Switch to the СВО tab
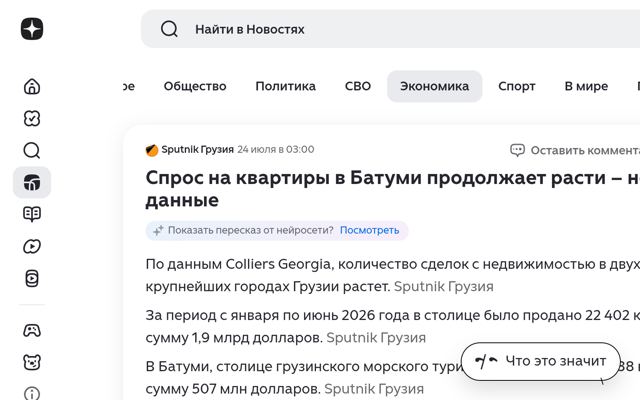 click(358, 86)
